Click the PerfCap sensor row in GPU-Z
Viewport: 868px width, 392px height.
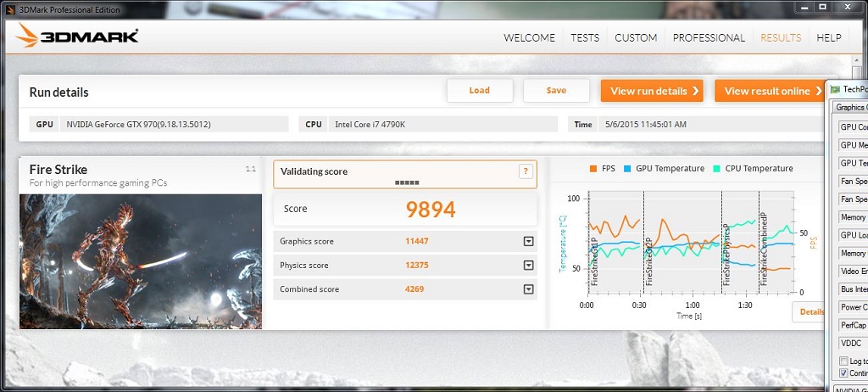(x=853, y=325)
